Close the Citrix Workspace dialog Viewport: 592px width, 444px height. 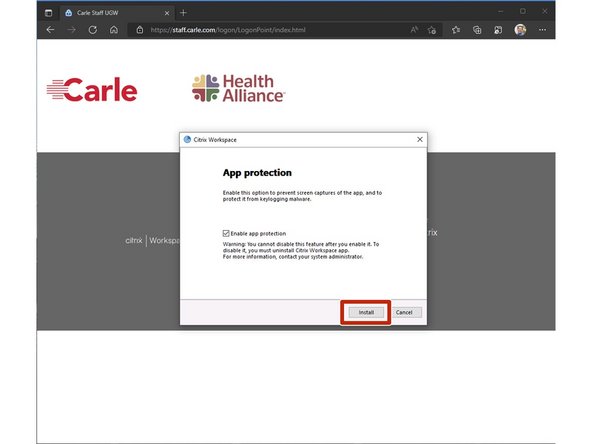tap(419, 139)
